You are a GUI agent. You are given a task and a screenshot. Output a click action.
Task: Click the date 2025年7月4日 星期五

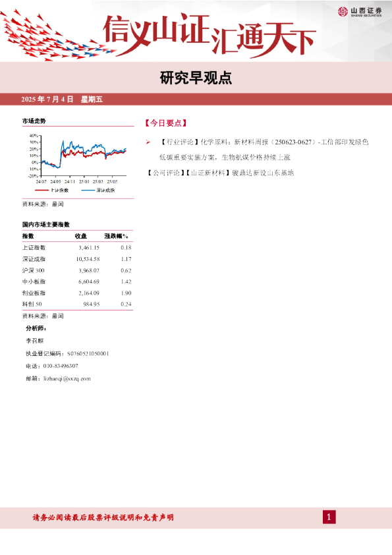62,100
